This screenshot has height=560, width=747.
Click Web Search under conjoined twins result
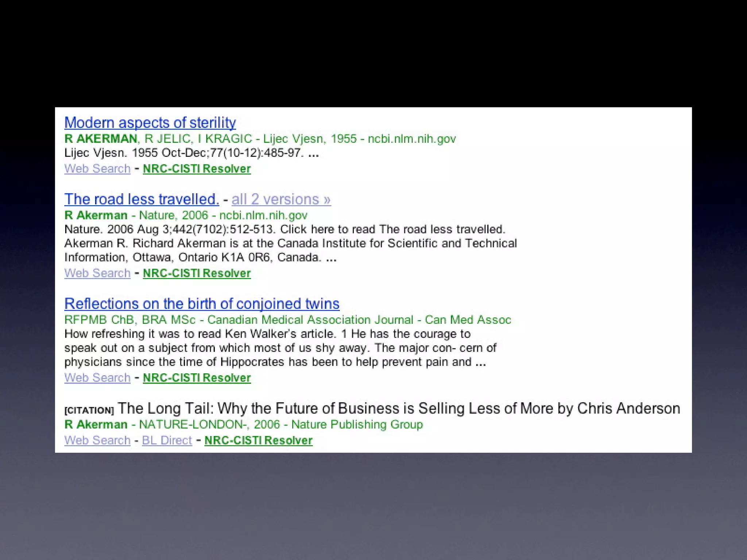coord(97,378)
